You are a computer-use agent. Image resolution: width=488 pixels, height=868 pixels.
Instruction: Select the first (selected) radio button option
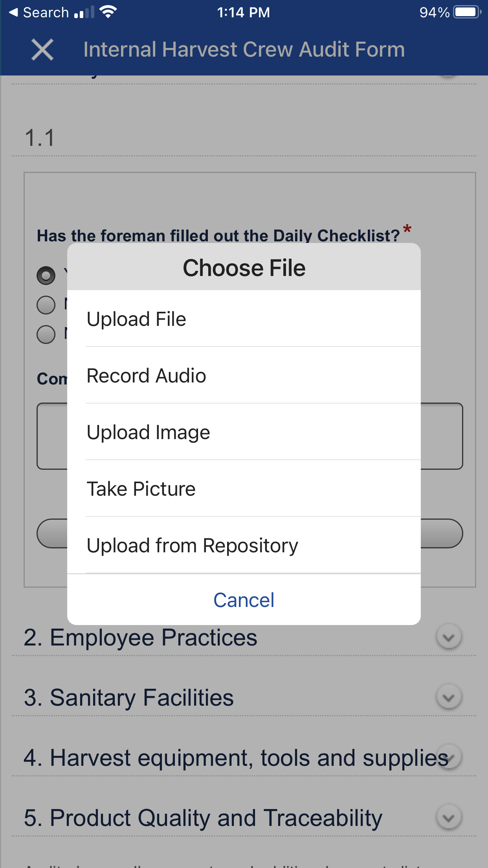click(x=46, y=276)
